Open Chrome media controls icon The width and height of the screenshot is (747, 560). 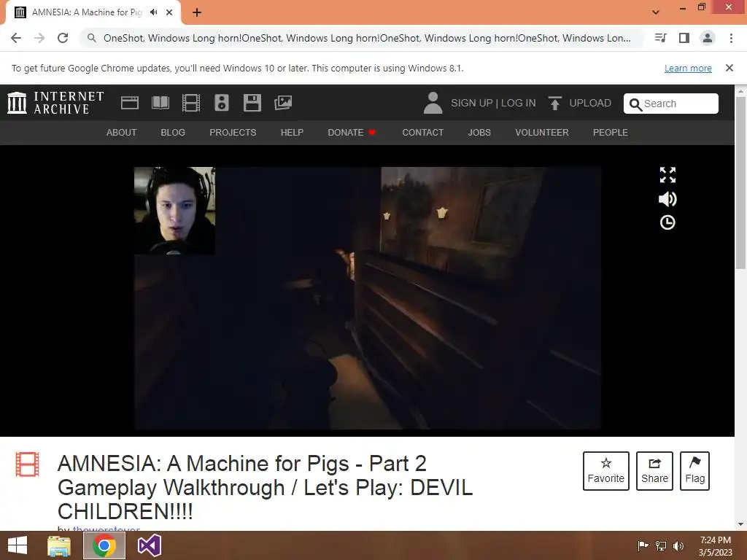pyautogui.click(x=661, y=38)
